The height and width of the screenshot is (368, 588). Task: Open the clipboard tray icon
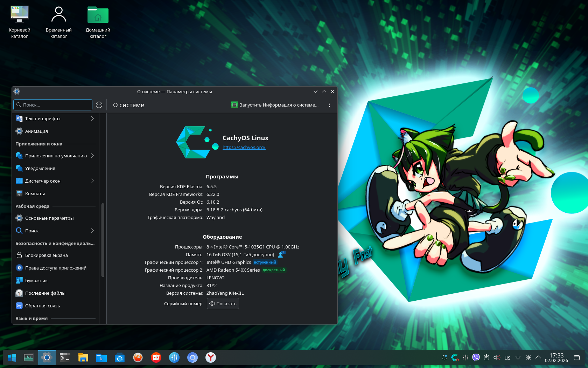tap(486, 357)
